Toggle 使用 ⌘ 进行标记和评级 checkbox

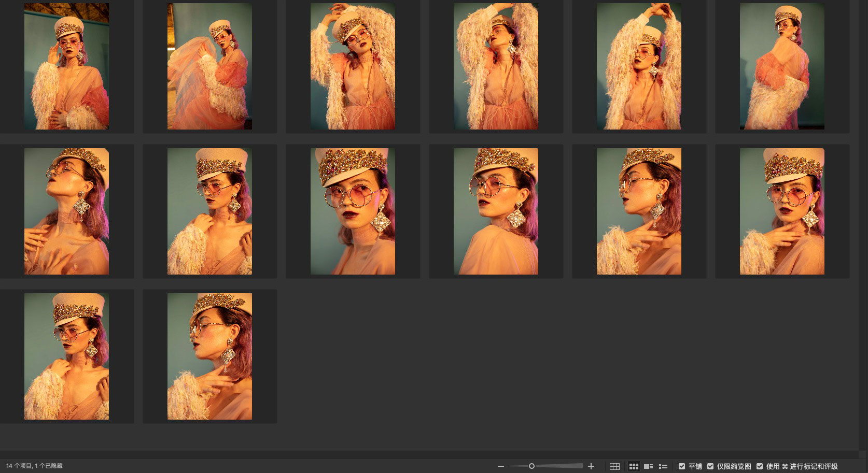(760, 466)
